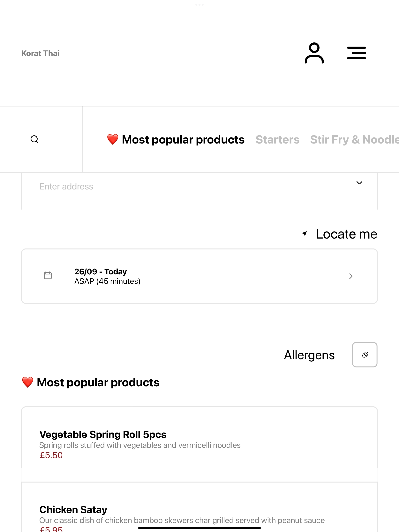Click heart beside Most popular products heading
Image resolution: width=399 pixels, height=532 pixels.
click(27, 382)
